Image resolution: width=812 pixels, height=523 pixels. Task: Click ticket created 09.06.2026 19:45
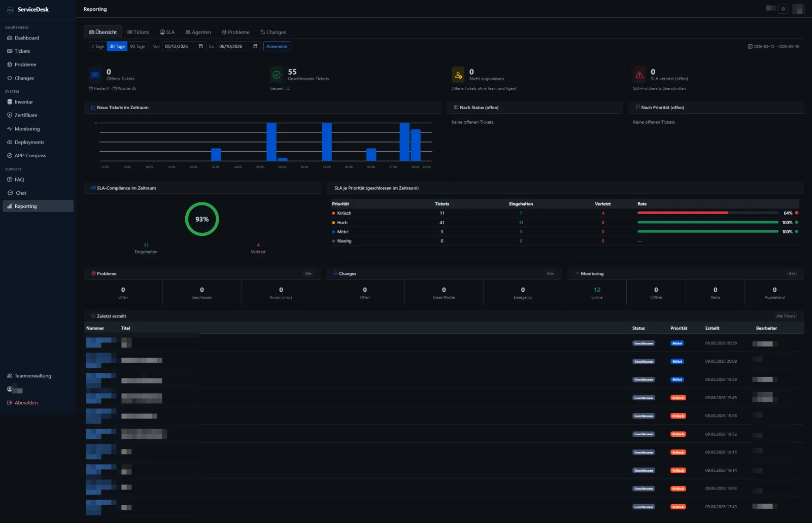coord(444,398)
